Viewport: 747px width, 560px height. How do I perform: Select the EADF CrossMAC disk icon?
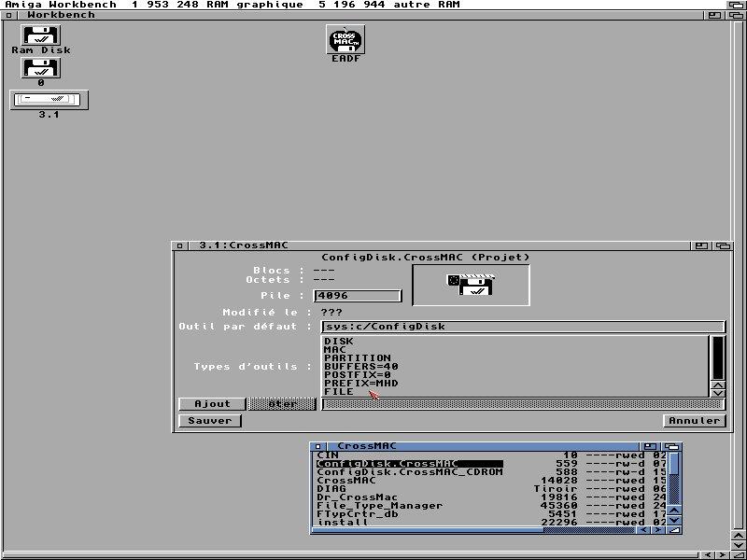[x=345, y=39]
